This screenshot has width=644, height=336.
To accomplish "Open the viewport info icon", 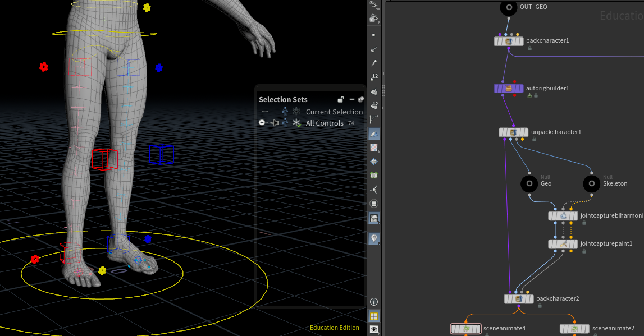I will click(374, 302).
